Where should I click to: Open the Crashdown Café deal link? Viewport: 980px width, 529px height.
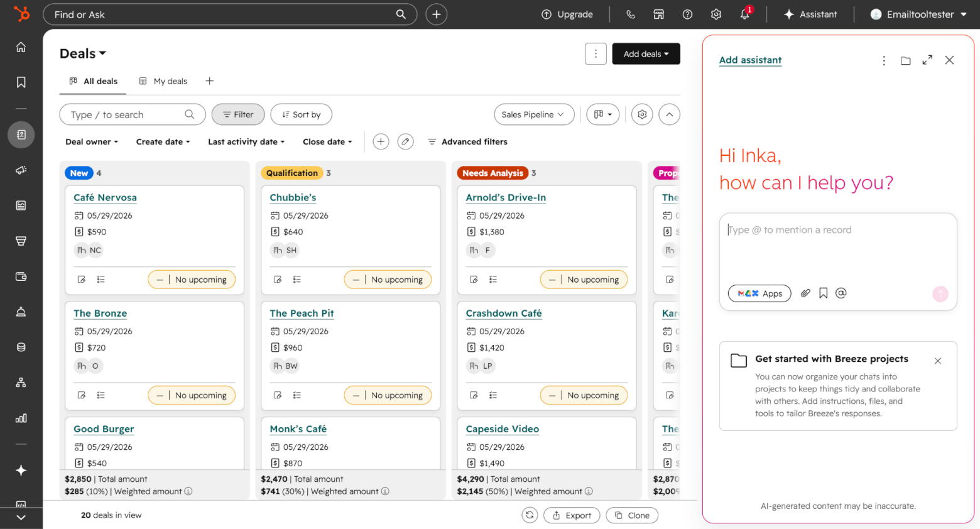click(504, 313)
